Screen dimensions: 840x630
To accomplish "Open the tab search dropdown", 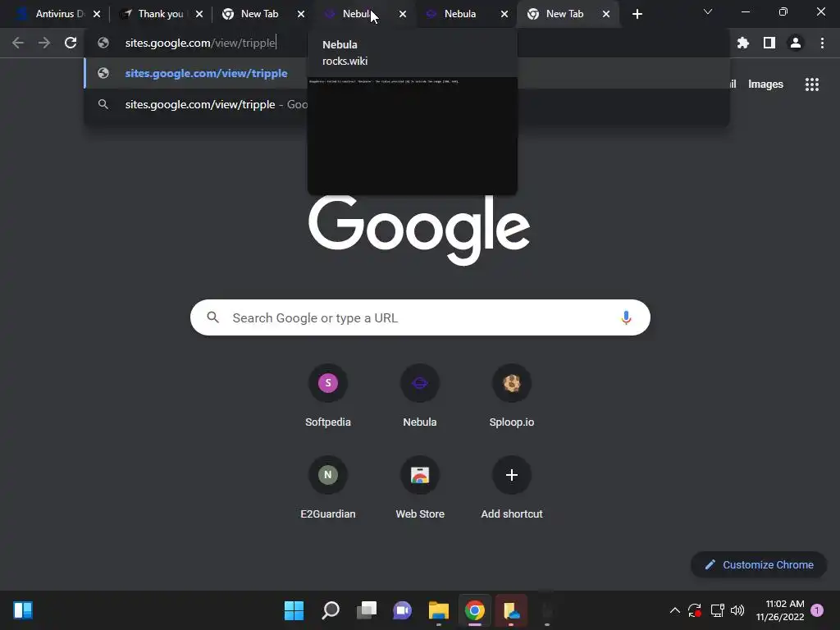I will click(708, 11).
